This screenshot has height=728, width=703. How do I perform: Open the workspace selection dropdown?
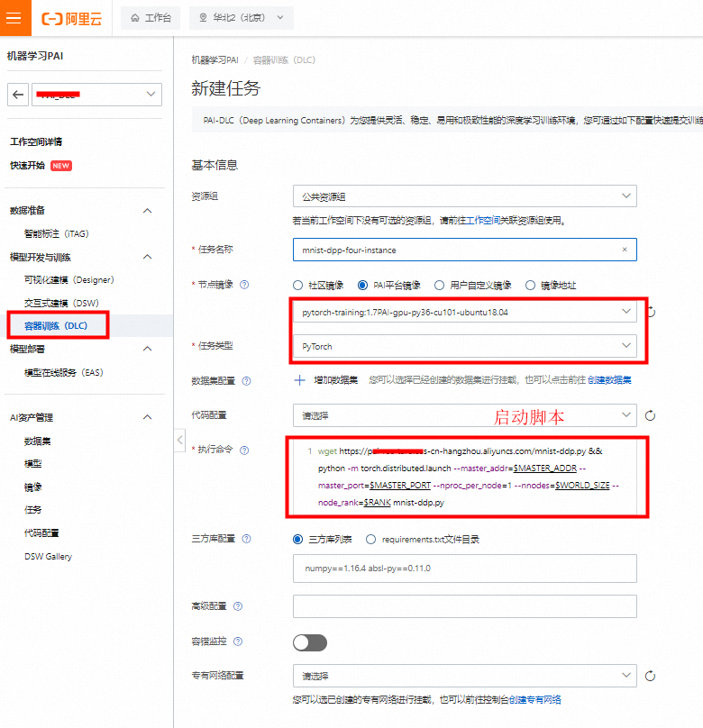[96, 95]
